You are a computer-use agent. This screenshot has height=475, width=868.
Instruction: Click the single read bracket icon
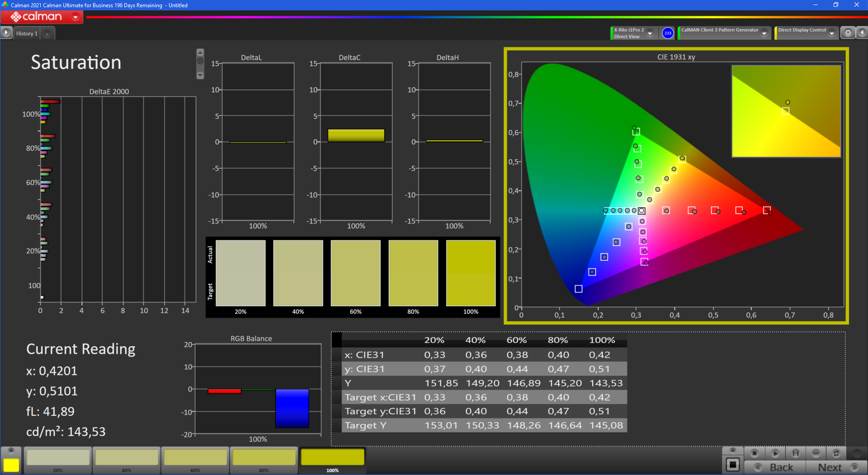796,453
